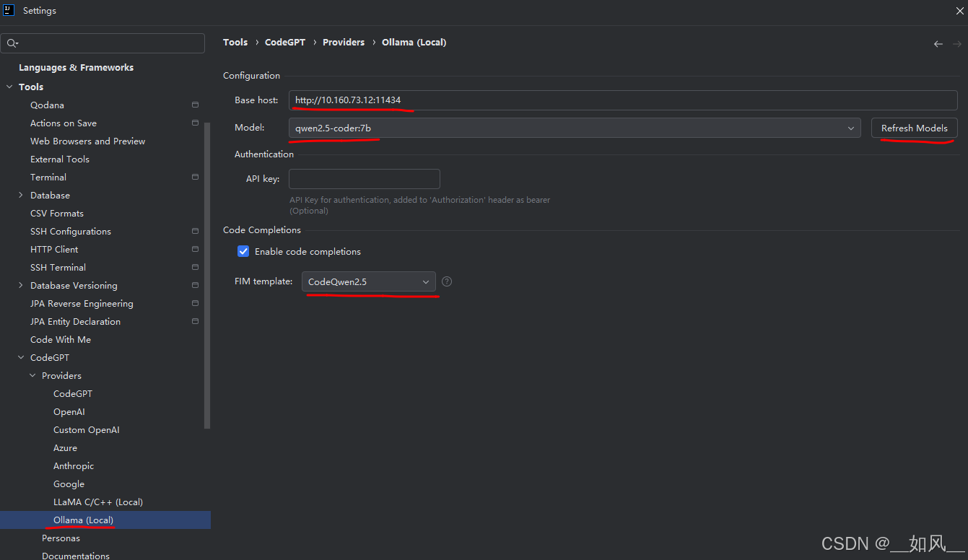Viewport: 968px width, 560px height.
Task: Select OpenAI provider
Action: coord(69,411)
